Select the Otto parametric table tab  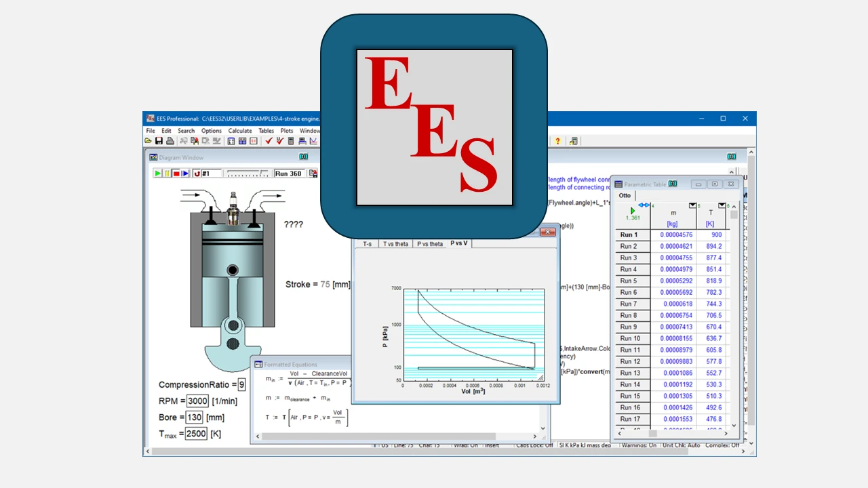(625, 196)
